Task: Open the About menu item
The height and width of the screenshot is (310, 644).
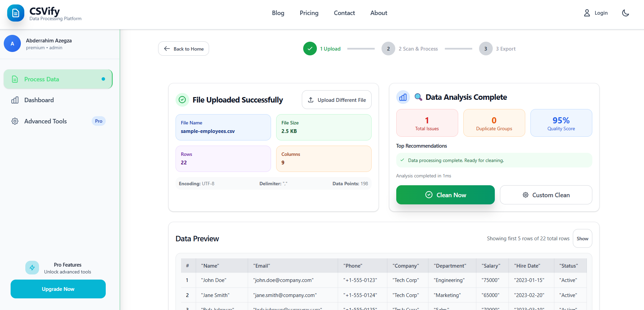Action: tap(379, 13)
